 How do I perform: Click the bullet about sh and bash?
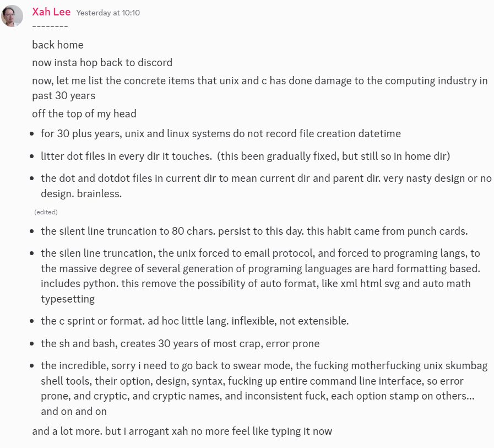180,343
